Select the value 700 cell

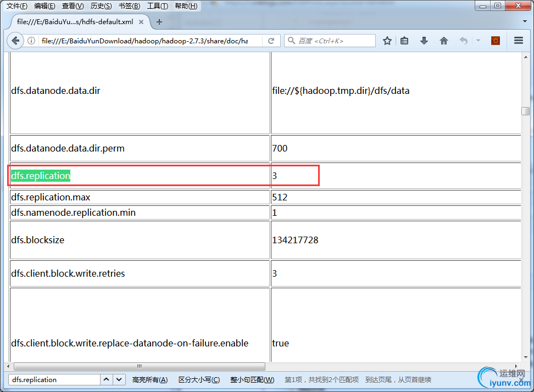pyautogui.click(x=396, y=148)
